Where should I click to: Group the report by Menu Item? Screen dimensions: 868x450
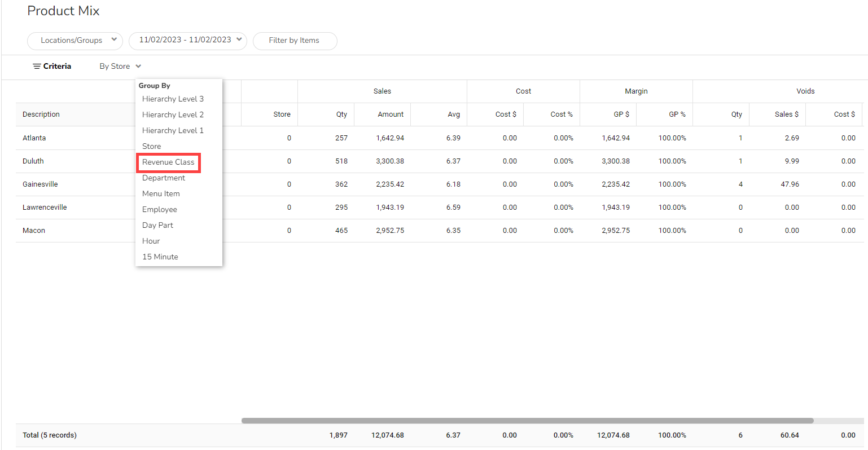click(161, 193)
